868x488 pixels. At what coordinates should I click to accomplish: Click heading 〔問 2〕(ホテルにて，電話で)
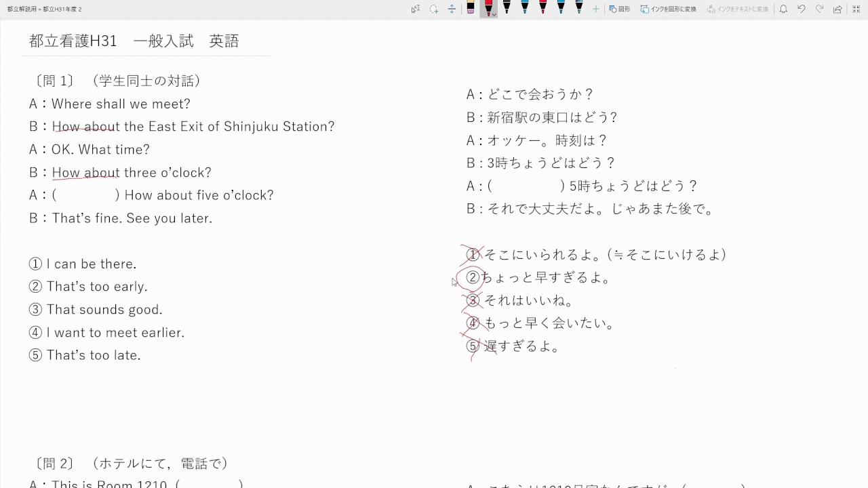click(x=132, y=464)
